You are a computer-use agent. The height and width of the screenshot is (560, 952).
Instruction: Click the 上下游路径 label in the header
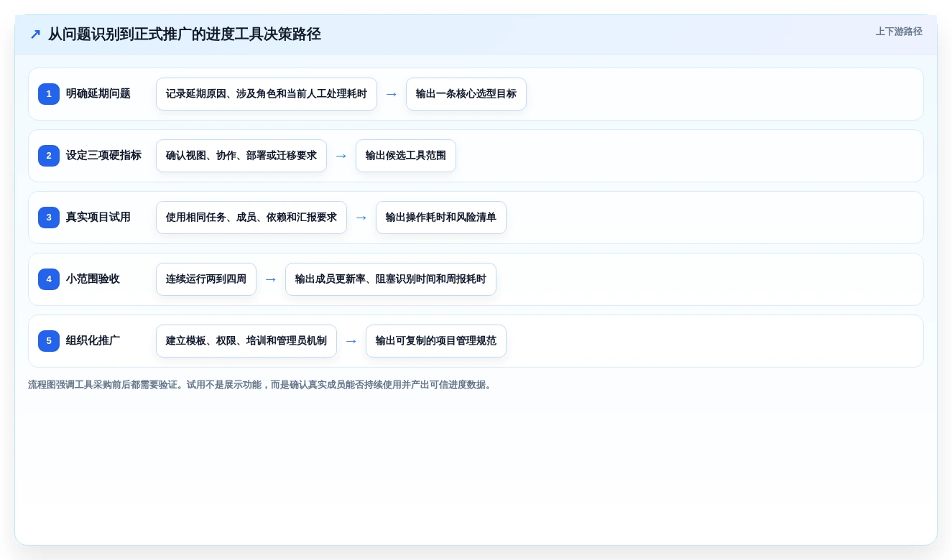coord(899,32)
